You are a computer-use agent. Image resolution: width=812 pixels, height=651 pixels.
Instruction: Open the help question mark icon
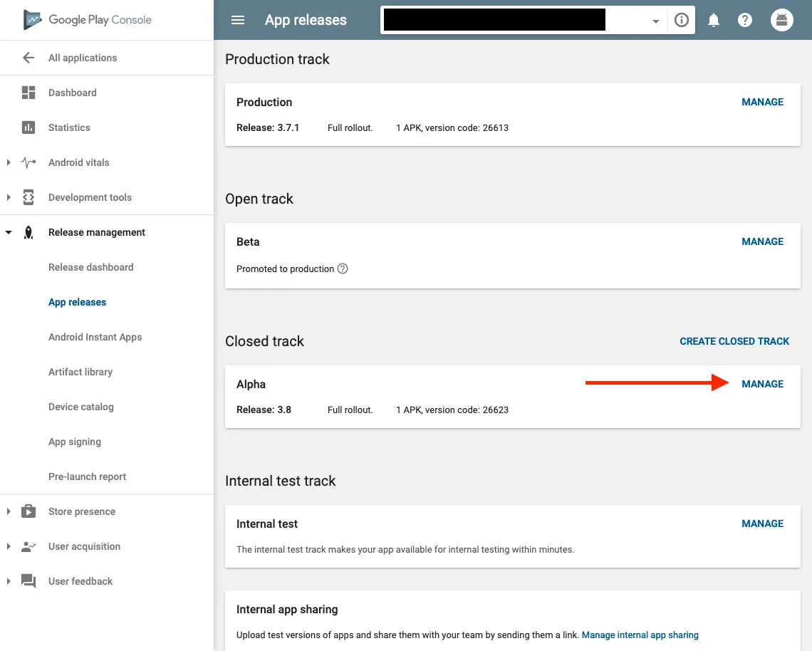(745, 20)
